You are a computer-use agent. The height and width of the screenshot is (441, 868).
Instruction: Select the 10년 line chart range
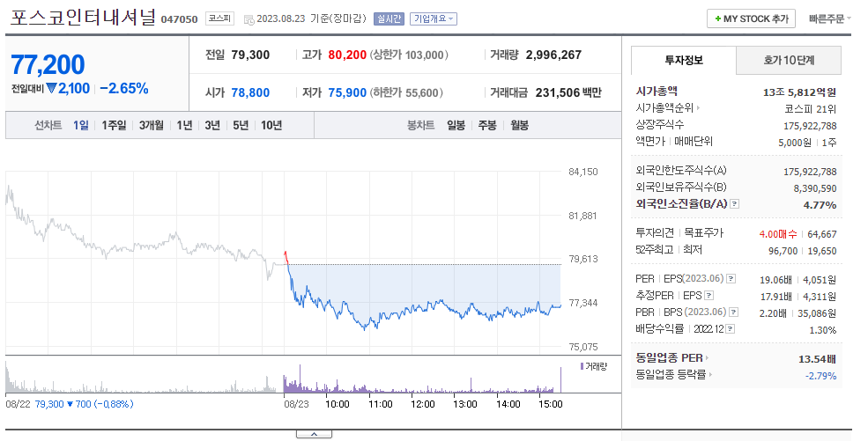click(271, 126)
